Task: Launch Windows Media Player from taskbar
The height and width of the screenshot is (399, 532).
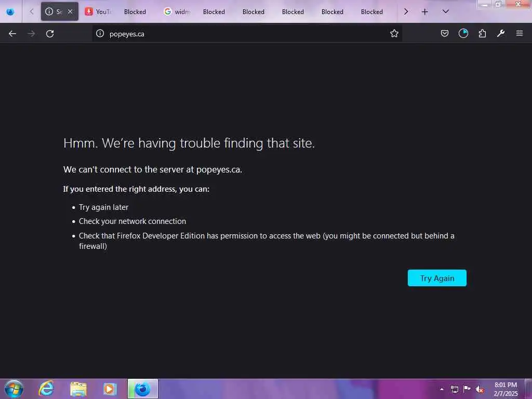Action: pyautogui.click(x=110, y=389)
